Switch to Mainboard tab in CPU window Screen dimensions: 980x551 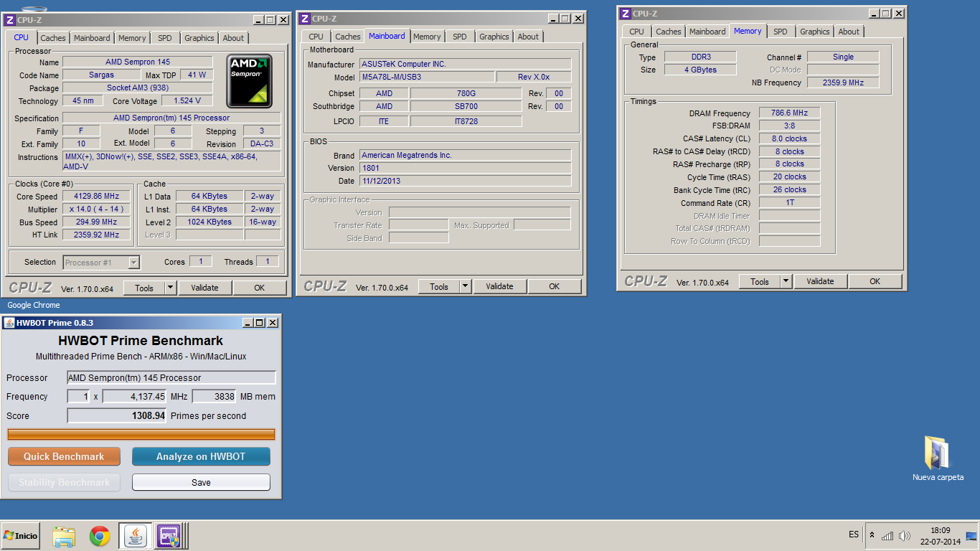[x=92, y=38]
